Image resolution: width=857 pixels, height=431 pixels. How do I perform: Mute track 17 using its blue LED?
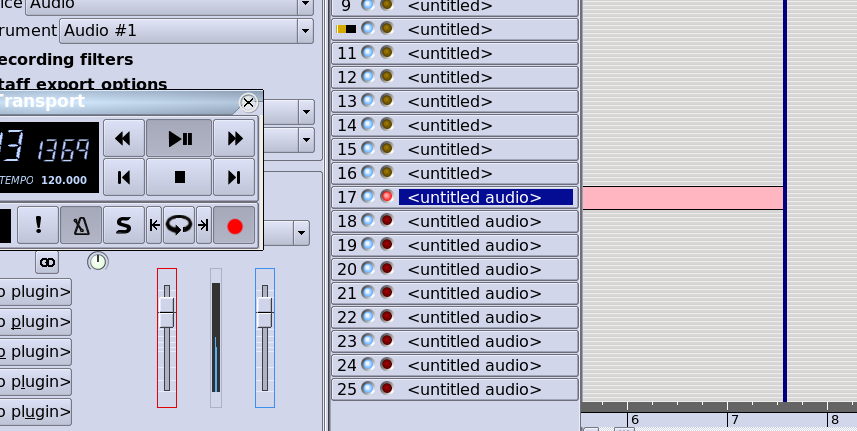click(368, 197)
